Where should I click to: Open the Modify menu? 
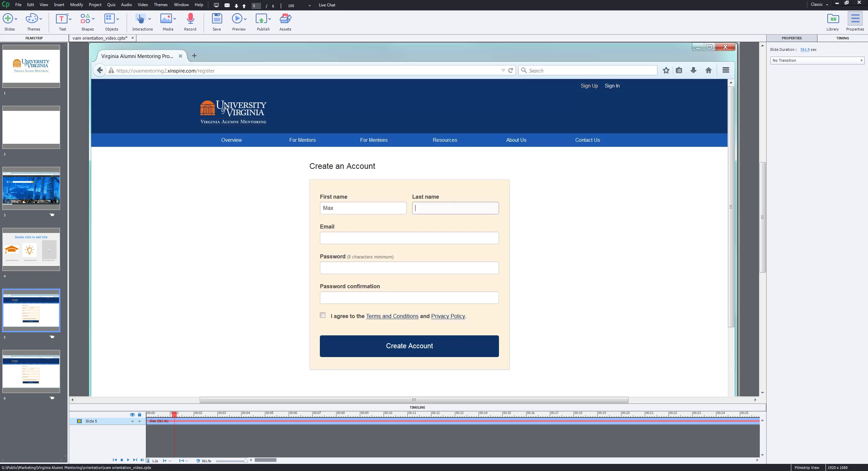pyautogui.click(x=76, y=5)
